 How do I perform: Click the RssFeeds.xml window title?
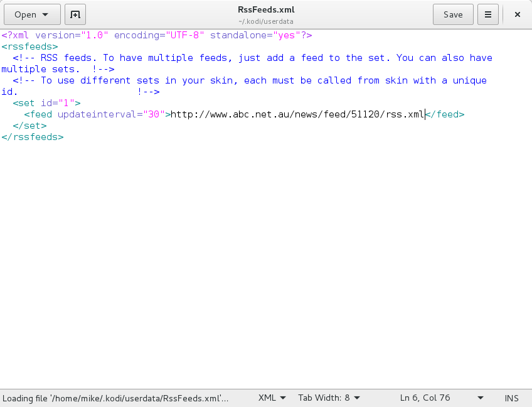(x=266, y=10)
